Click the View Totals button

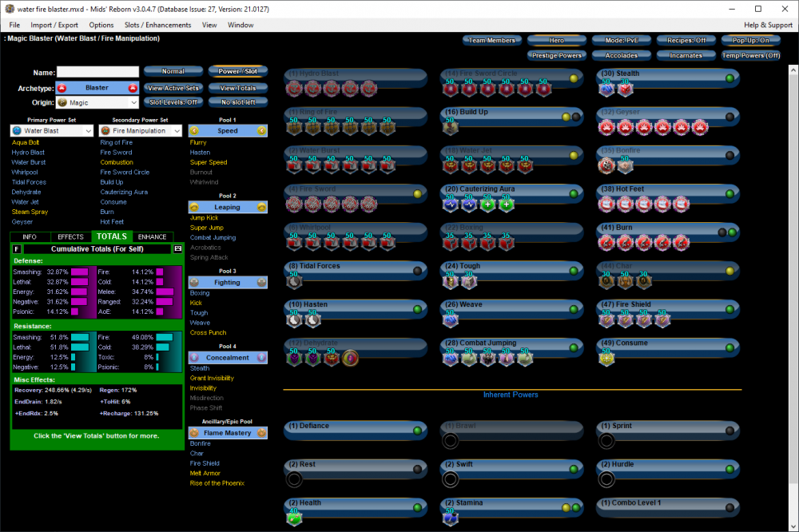click(237, 88)
